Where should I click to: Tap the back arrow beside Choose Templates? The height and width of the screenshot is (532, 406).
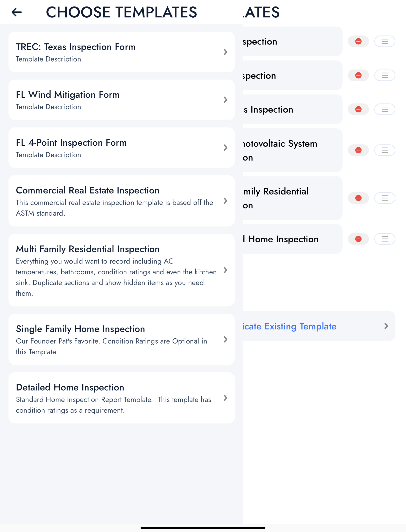[16, 12]
